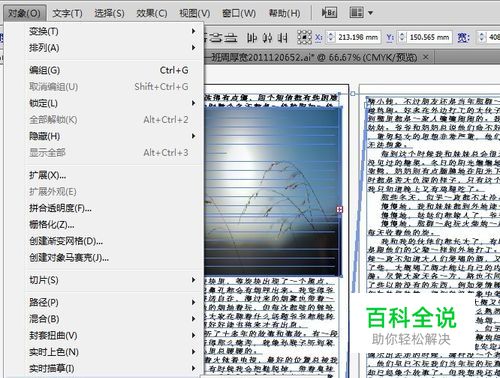Click the X coordinate input field
The height and width of the screenshot is (378, 500).
click(358, 37)
